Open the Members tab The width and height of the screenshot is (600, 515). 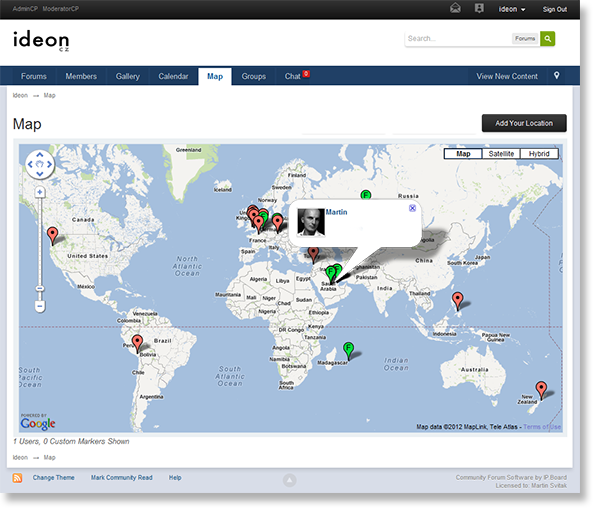[x=81, y=76]
